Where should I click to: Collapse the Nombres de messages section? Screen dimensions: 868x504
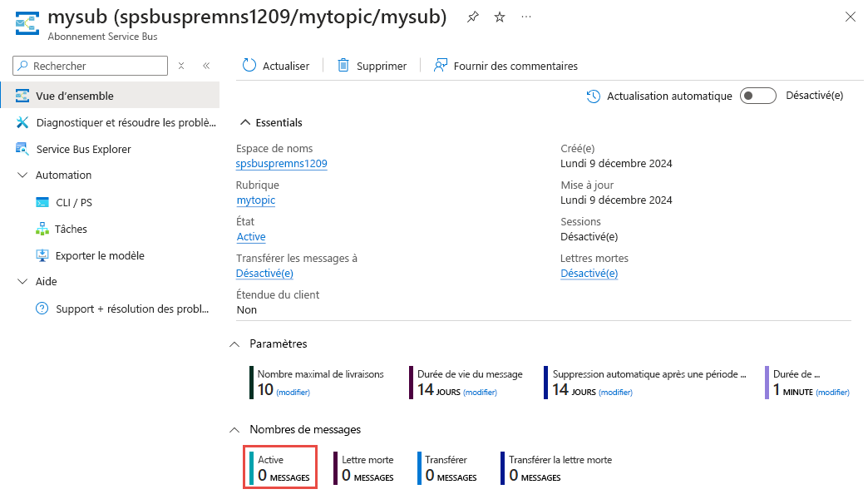(234, 430)
